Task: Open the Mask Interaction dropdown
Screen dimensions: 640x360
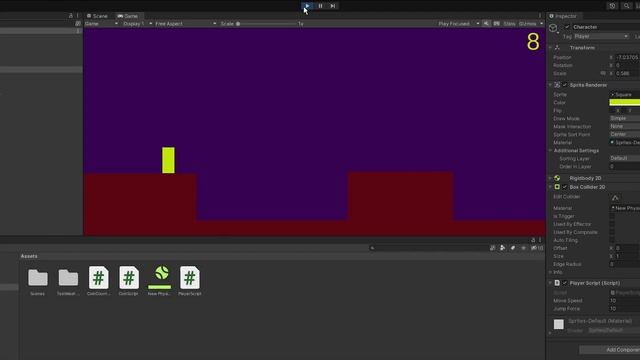Action: [624, 127]
